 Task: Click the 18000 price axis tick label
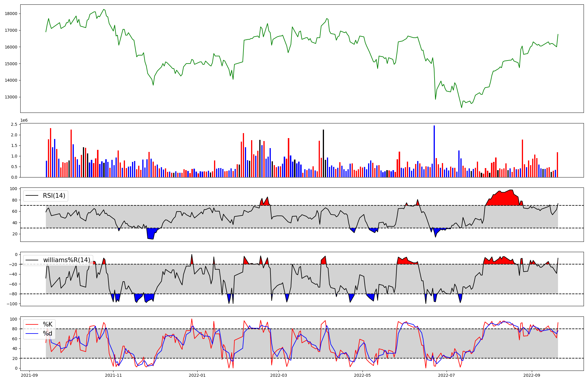click(x=11, y=14)
